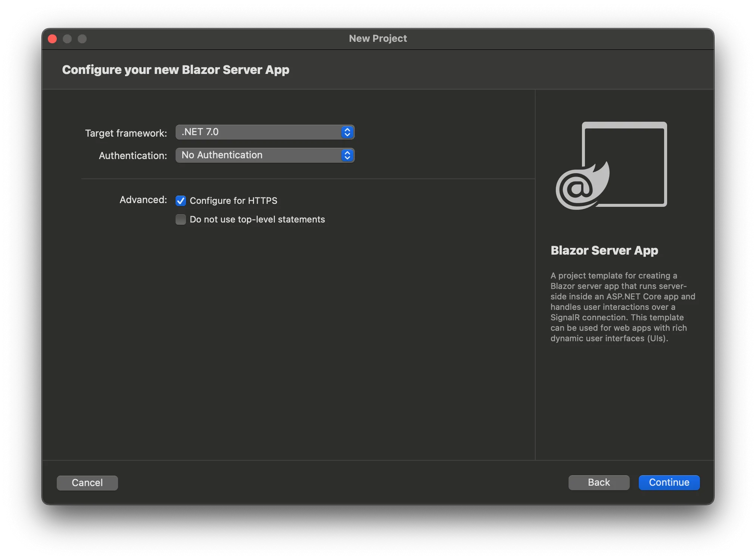Click the Blazor Server App heading
Image resolution: width=756 pixels, height=560 pixels.
coord(604,250)
